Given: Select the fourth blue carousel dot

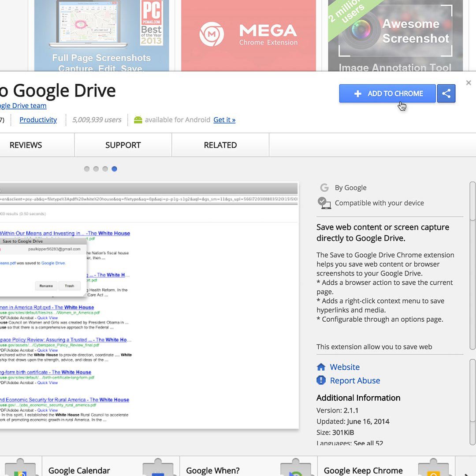Looking at the screenshot, I should [114, 169].
